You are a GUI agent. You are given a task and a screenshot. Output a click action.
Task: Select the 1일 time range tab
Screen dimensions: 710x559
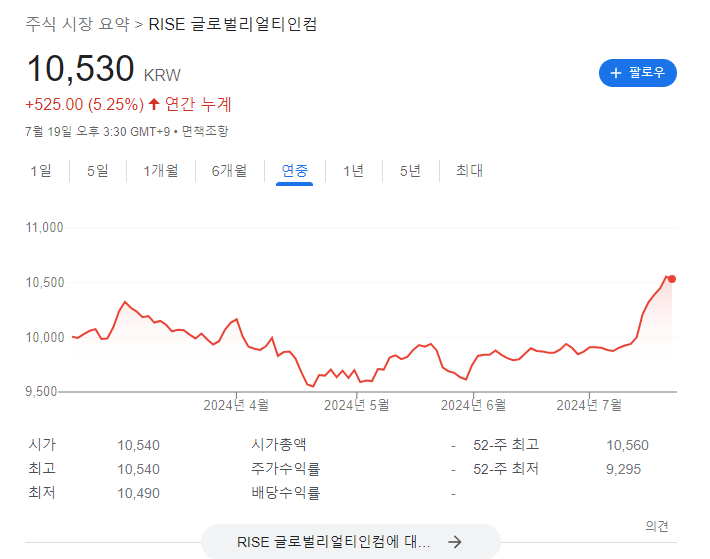click(41, 171)
